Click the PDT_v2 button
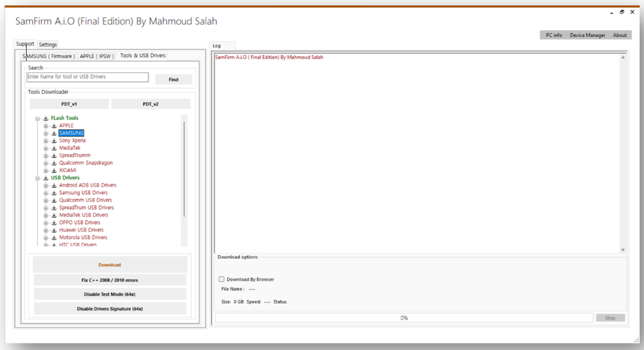The image size is (644, 350). click(x=151, y=104)
